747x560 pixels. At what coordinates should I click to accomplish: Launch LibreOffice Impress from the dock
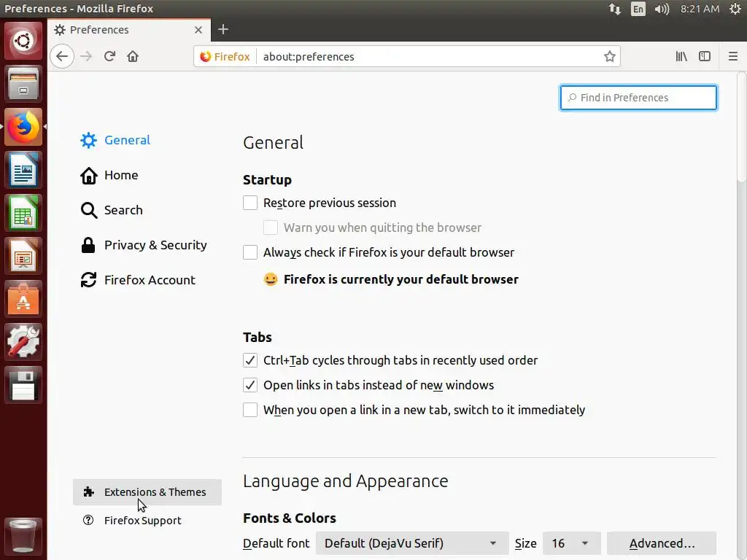tap(23, 256)
